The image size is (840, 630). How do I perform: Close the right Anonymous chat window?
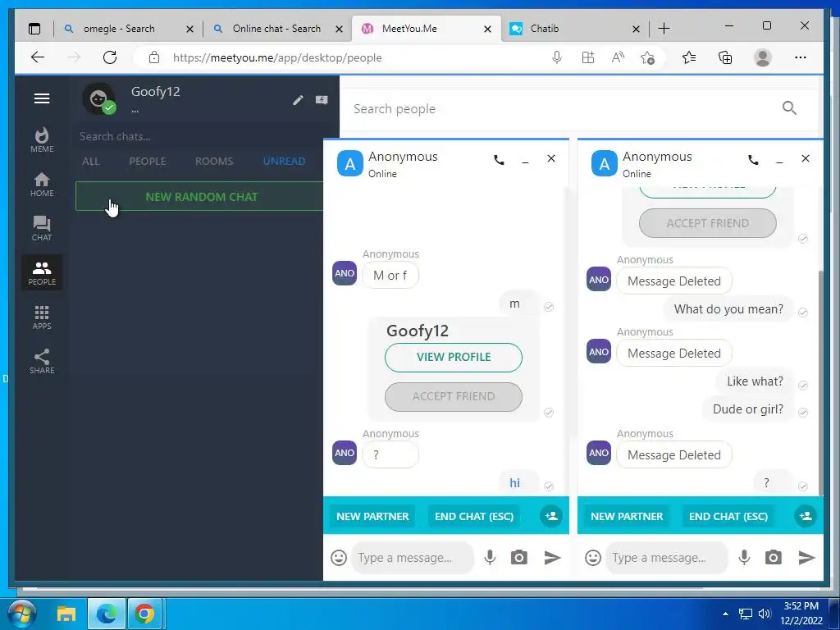click(x=806, y=158)
